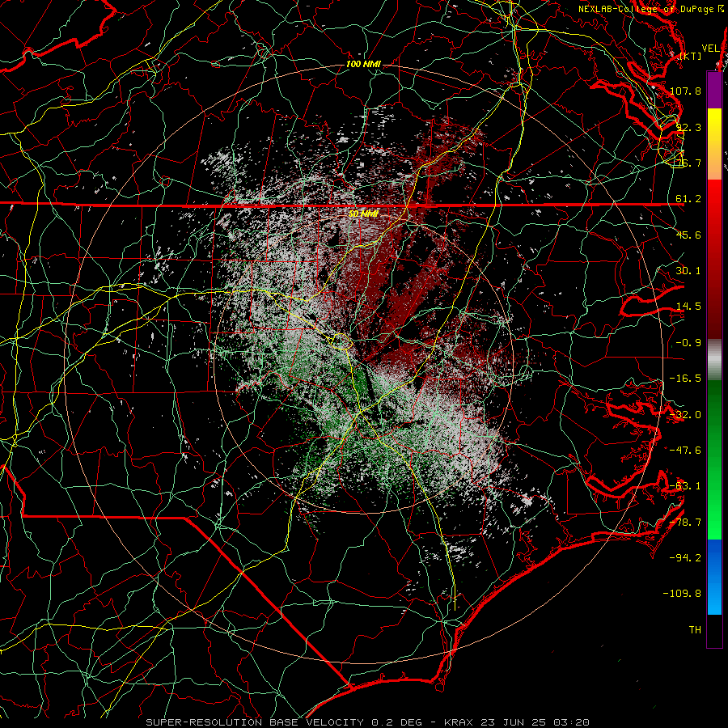Select the -78.7 velocity scale value

685,523
